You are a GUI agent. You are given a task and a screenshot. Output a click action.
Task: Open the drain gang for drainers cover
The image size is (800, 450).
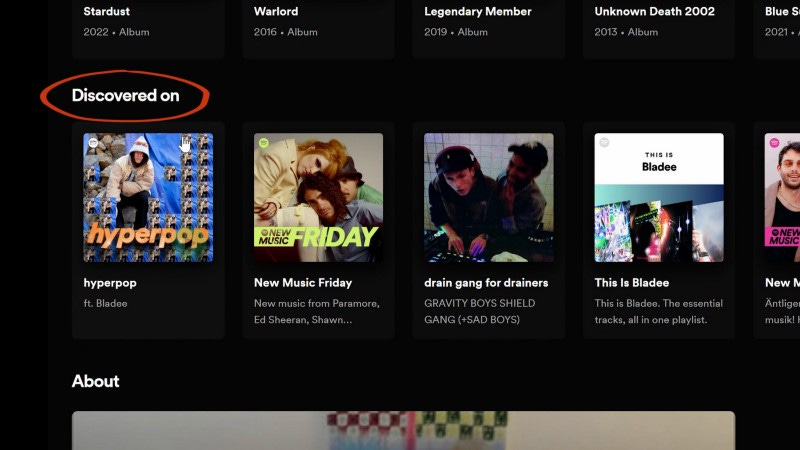489,197
